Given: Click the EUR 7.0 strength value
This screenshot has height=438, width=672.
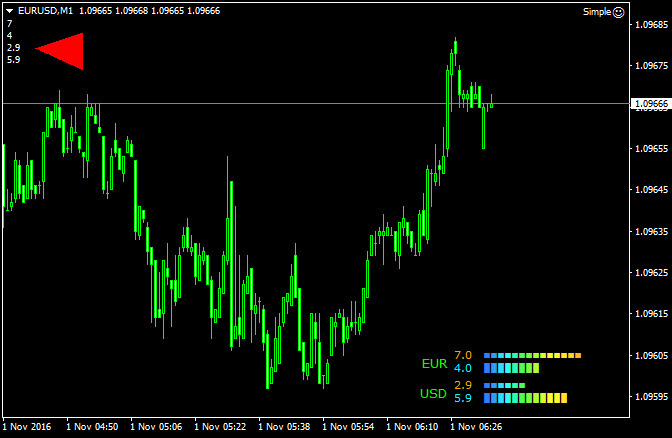Looking at the screenshot, I should [463, 355].
